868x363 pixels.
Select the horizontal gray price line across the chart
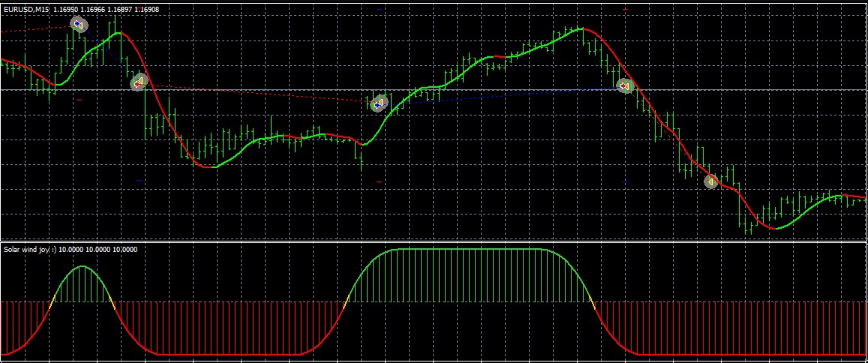(434, 90)
